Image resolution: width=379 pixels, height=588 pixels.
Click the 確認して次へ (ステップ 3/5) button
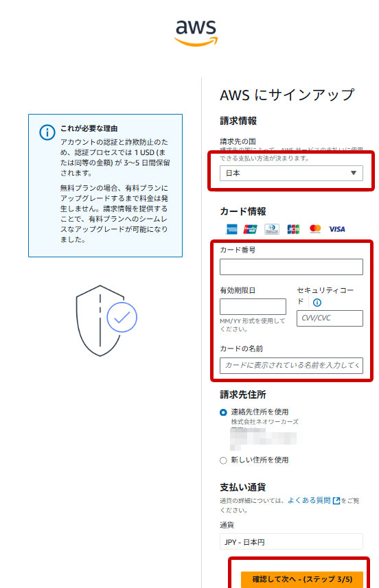(301, 579)
